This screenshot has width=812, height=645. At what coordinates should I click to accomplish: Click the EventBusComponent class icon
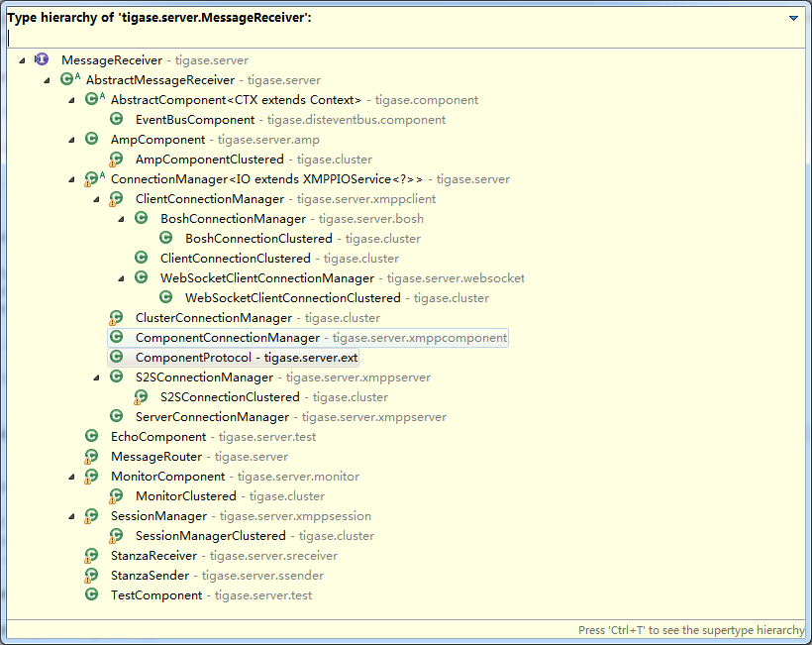[x=117, y=119]
